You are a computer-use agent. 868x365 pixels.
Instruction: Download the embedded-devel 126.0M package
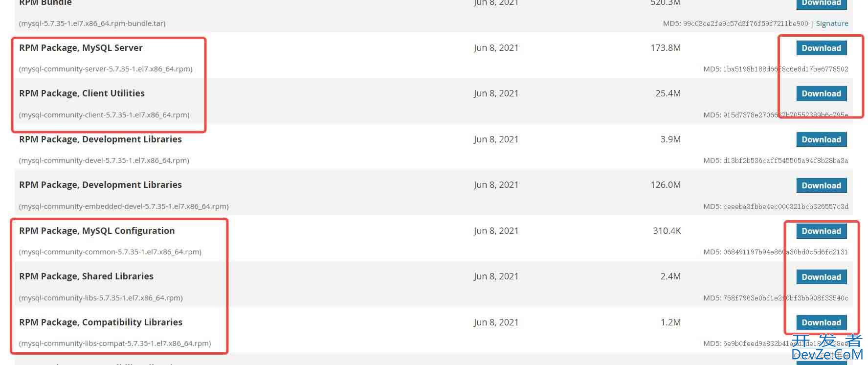821,185
